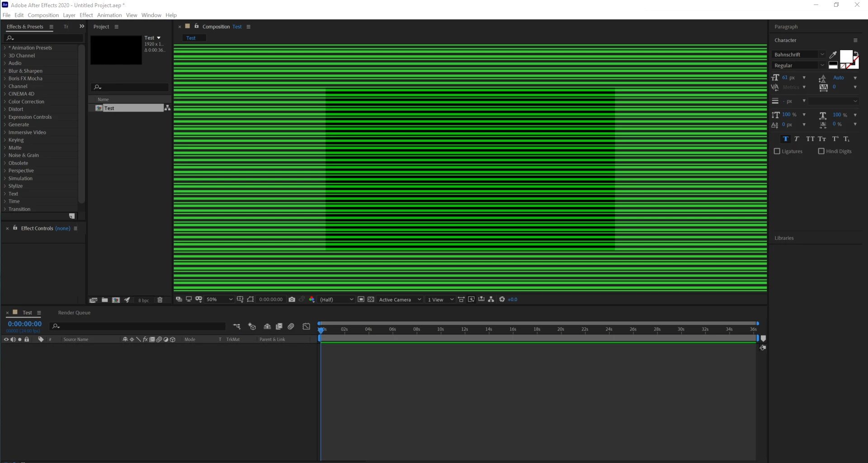Set colors to black and white swatch
Viewport: 868px width, 463px height.
pyautogui.click(x=833, y=65)
